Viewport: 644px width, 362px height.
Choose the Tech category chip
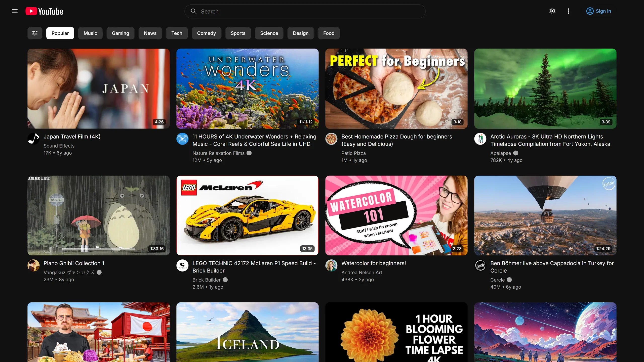(177, 33)
